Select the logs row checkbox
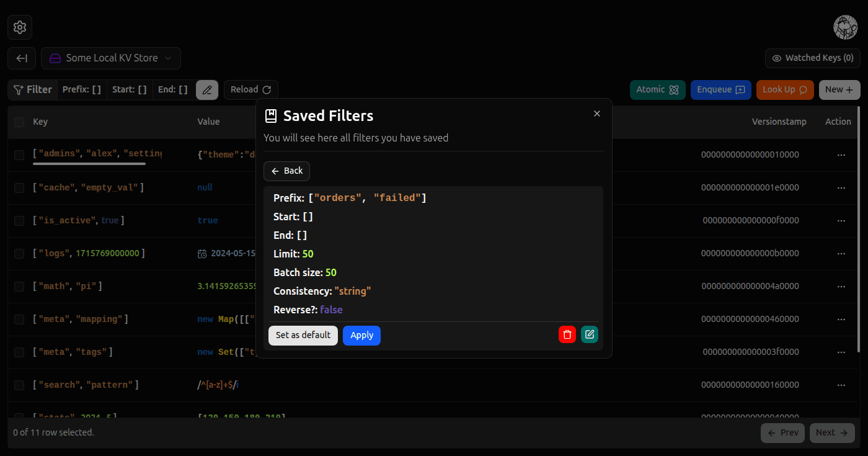The width and height of the screenshot is (868, 456). [x=19, y=254]
